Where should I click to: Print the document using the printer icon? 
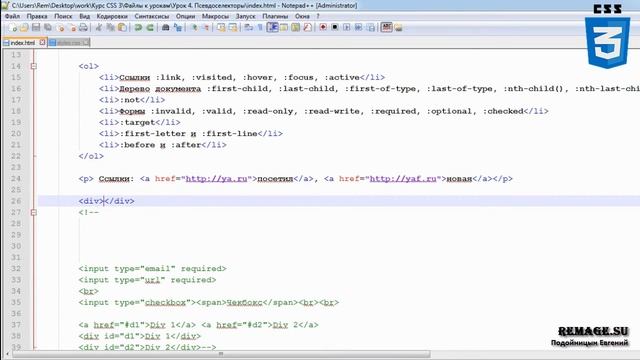(x=83, y=27)
